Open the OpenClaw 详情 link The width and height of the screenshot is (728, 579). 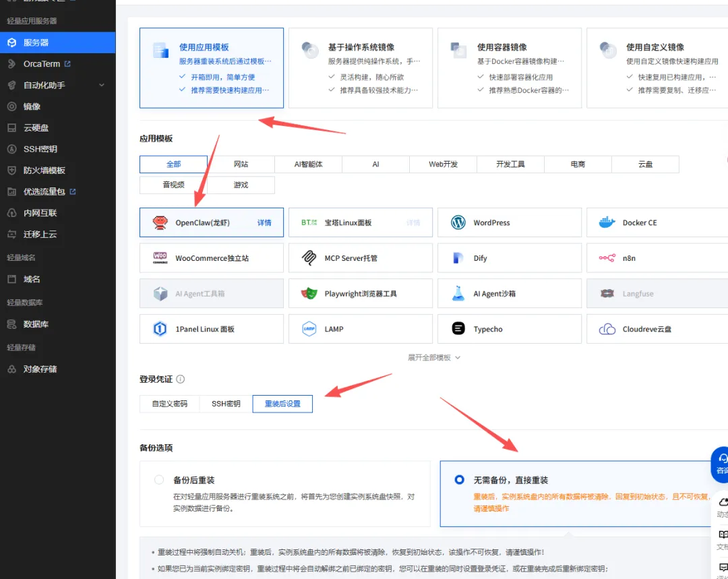[265, 223]
